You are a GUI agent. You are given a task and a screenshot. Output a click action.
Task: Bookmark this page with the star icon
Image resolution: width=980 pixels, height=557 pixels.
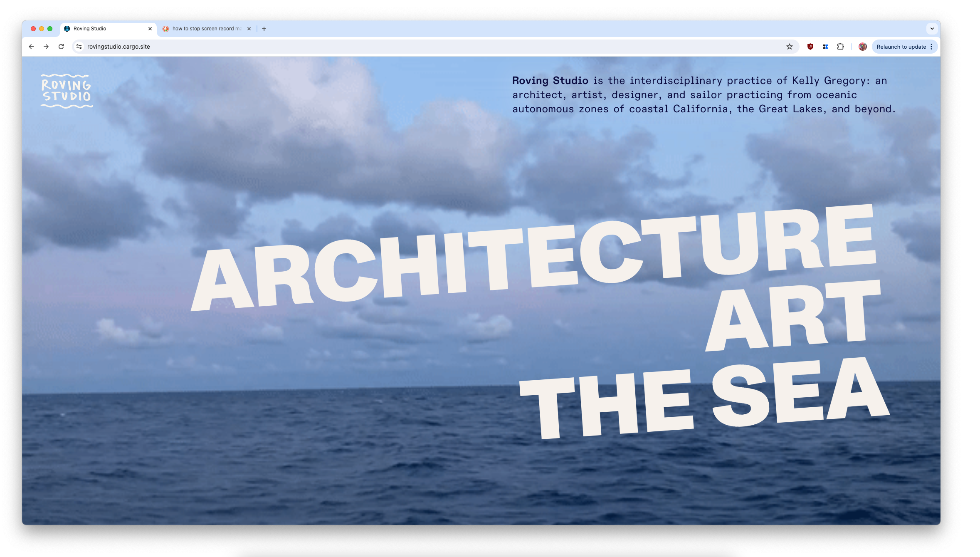pos(789,47)
